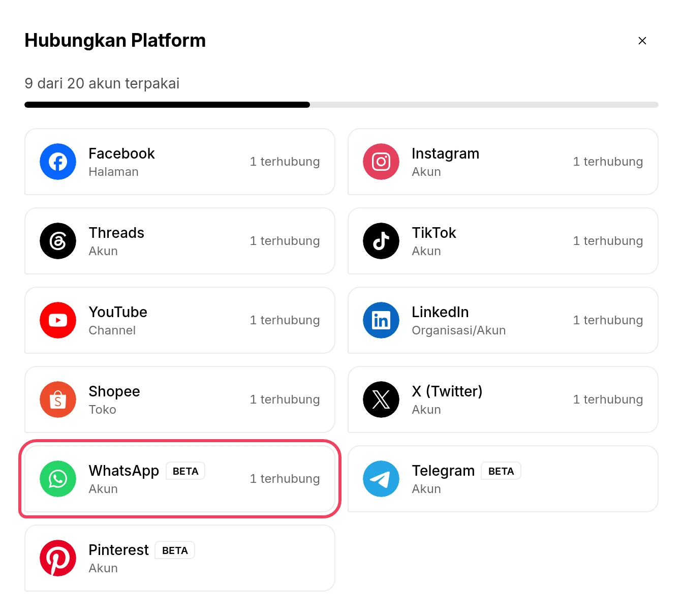This screenshot has height=616, width=683.
Task: Select the WhatsApp logo icon
Action: [58, 479]
